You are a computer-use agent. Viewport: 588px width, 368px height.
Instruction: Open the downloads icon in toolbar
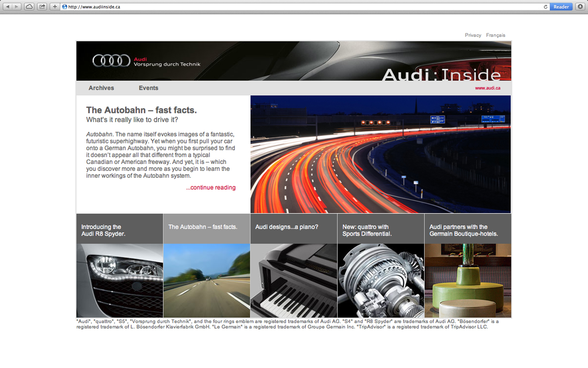click(580, 7)
